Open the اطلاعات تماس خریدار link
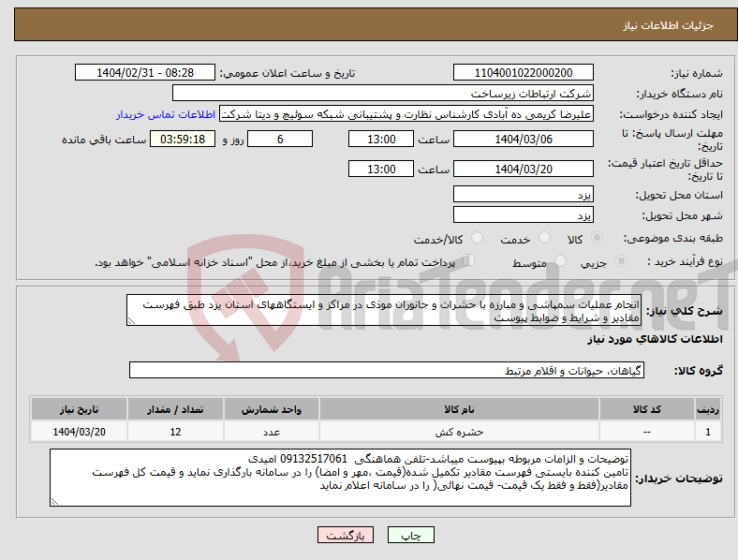Viewport: 738px width, 560px height. click(166, 114)
